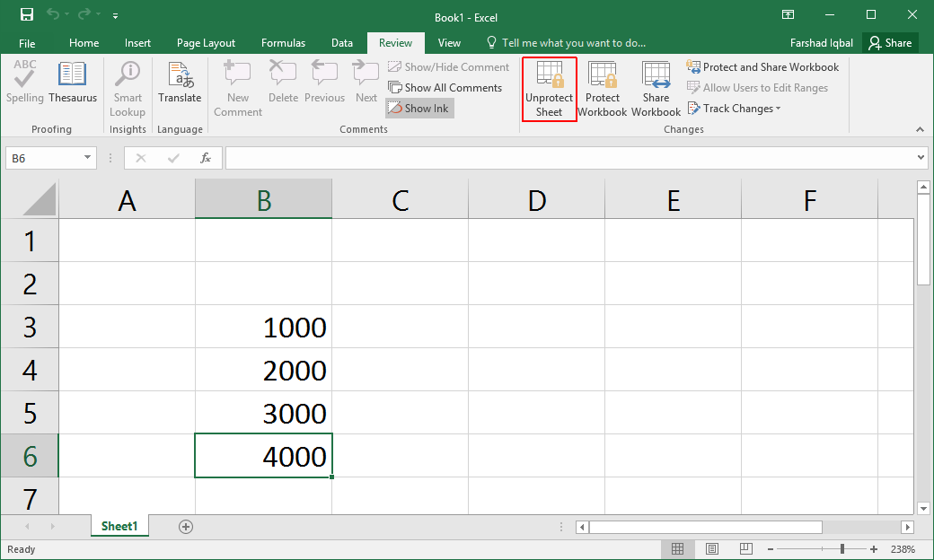
Task: Open the File menu
Action: click(x=27, y=43)
